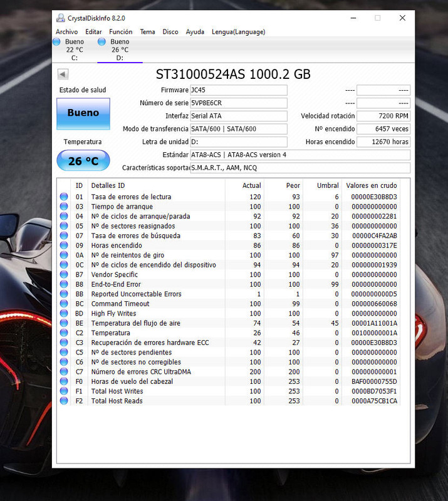Image resolution: width=448 pixels, height=501 pixels.
Task: Click the serial number field 5VP8E6CR
Action: [239, 103]
